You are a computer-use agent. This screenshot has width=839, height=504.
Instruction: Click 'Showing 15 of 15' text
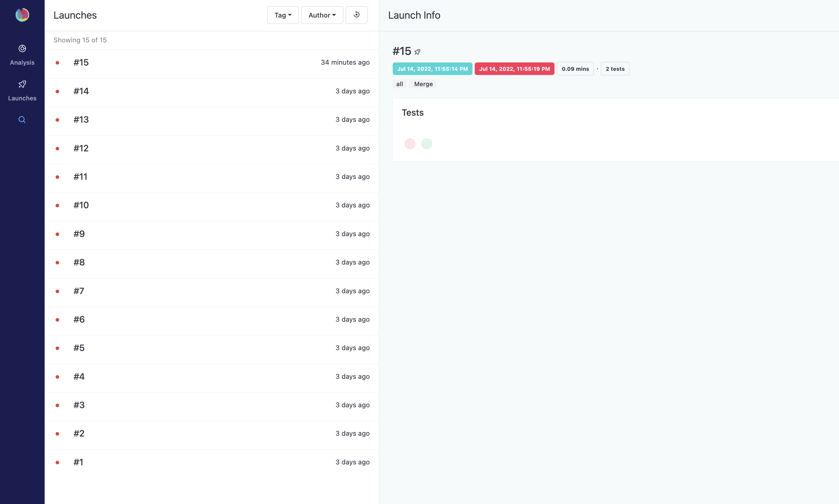[80, 40]
